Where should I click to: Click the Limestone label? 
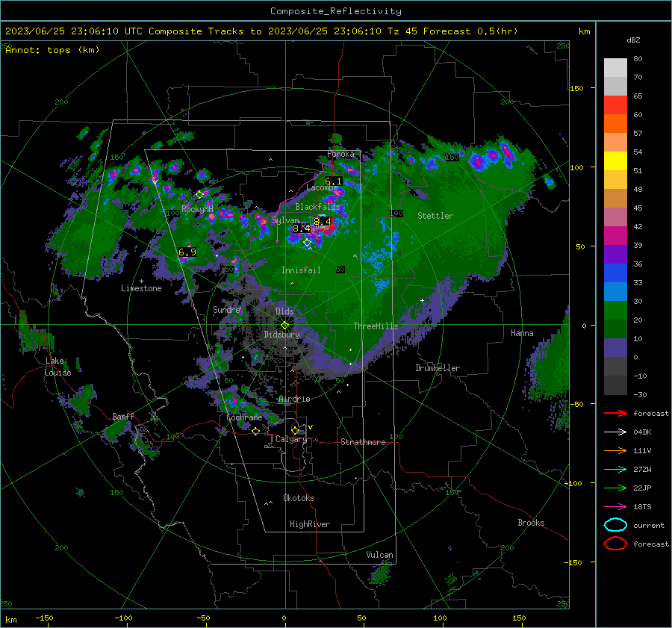coord(141,288)
